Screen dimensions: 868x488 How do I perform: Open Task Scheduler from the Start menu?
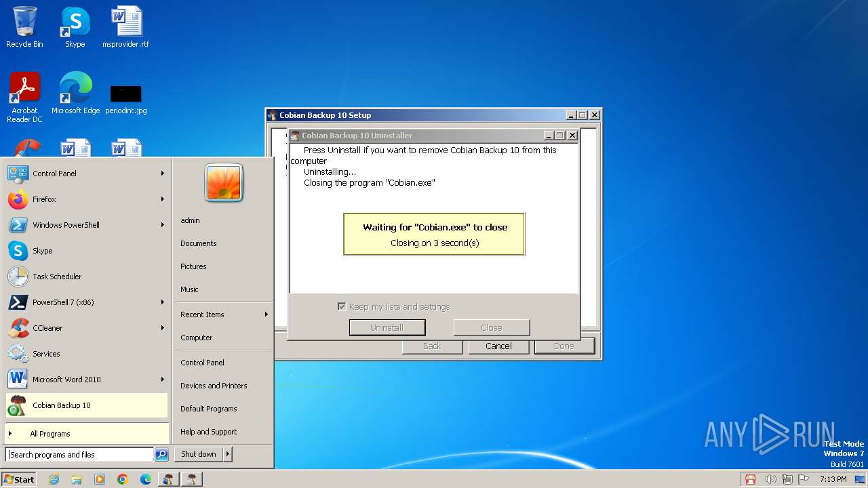pos(87,277)
